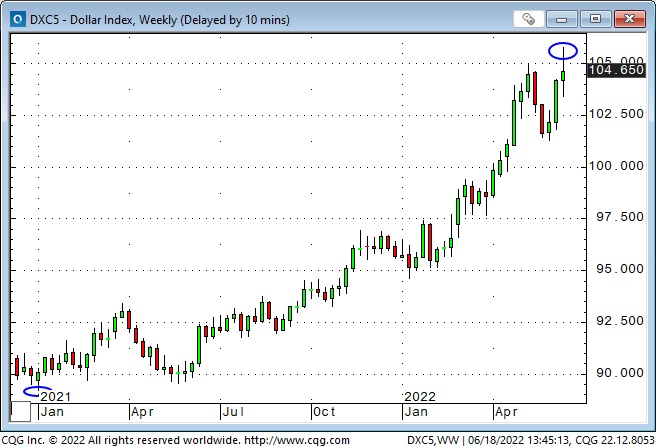Click the 95.000 price axis label
The height and width of the screenshot is (448, 656).
click(620, 269)
